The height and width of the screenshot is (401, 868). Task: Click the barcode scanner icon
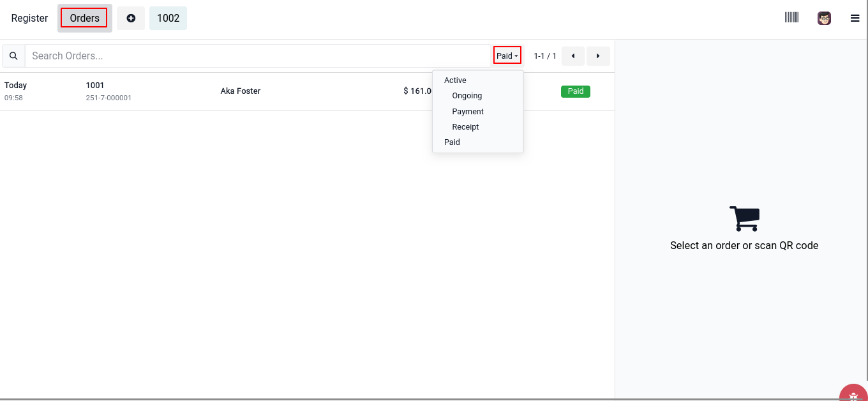click(791, 18)
